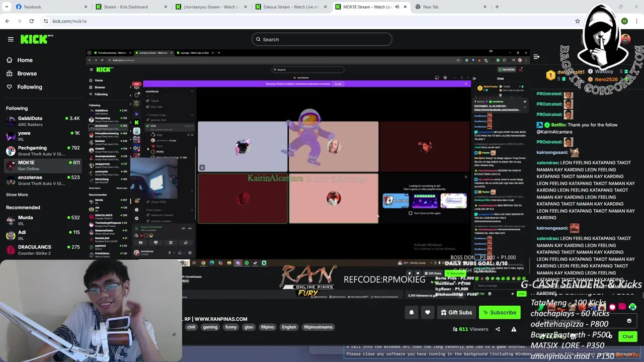
Task: Click the report warning triangle icon
Action: pyautogui.click(x=514, y=329)
